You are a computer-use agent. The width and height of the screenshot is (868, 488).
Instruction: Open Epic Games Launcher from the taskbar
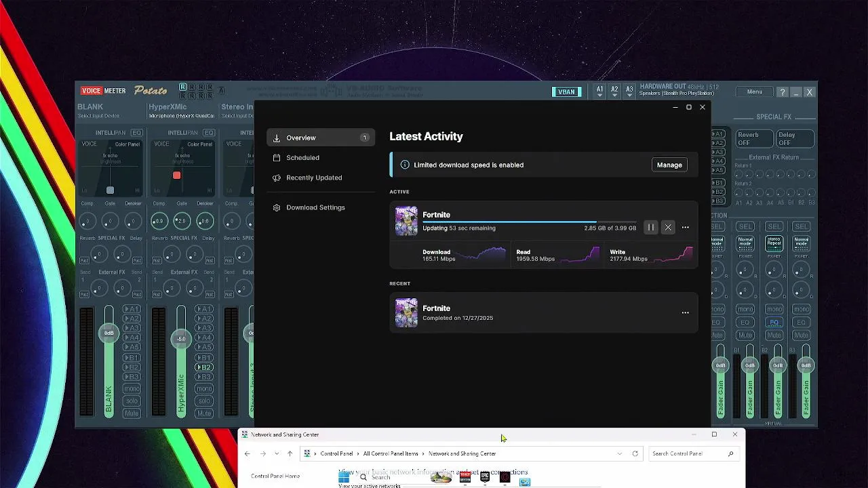click(485, 478)
